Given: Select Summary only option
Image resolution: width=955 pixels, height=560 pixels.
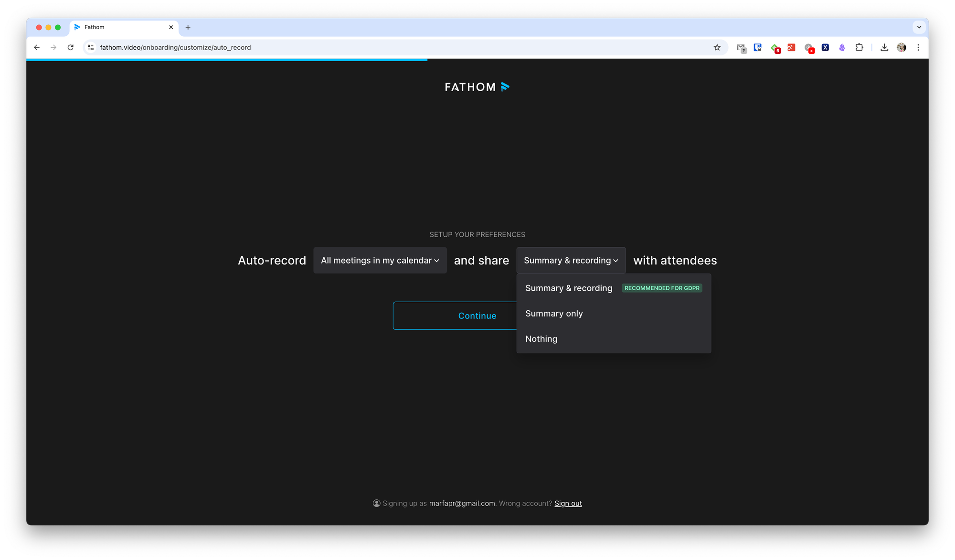Looking at the screenshot, I should [x=554, y=314].
